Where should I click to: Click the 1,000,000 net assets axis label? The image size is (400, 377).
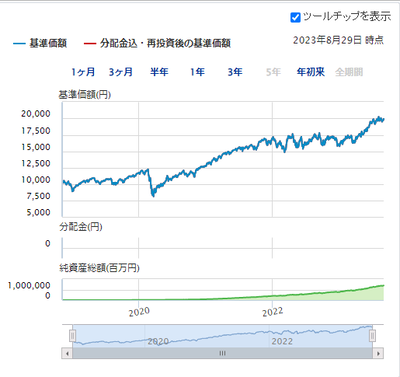(x=29, y=286)
